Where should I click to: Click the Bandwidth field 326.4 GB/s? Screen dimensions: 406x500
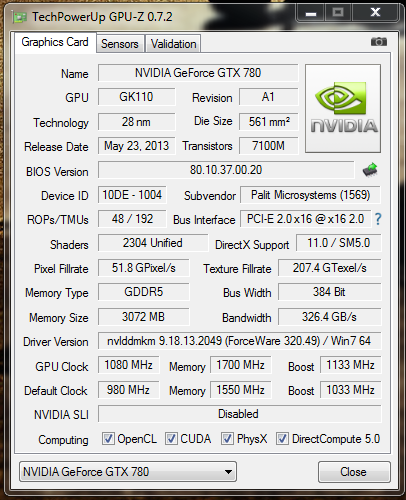[x=329, y=317]
